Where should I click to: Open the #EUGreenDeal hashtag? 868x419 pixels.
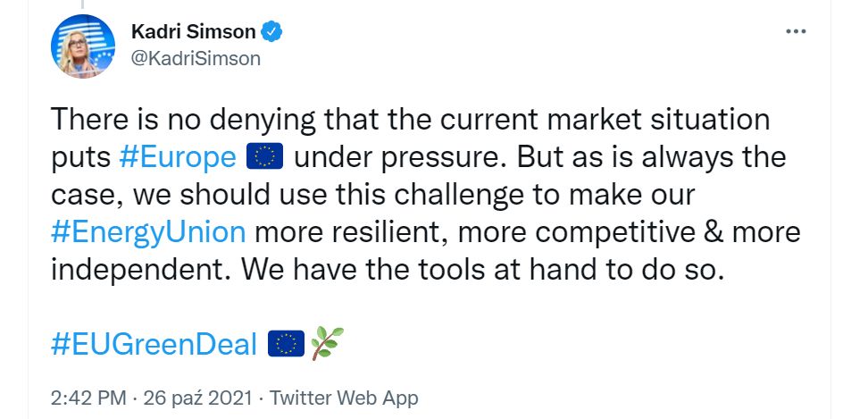point(154,343)
